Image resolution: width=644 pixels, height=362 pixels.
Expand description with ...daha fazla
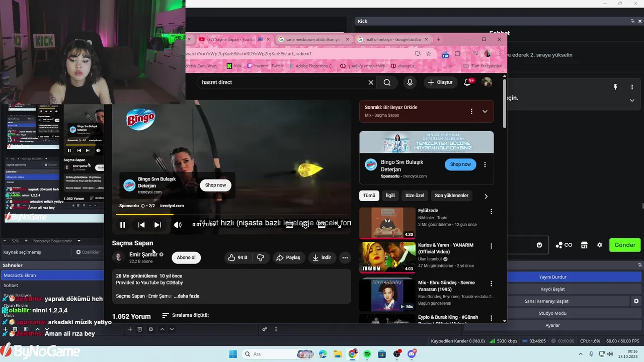[x=187, y=296]
